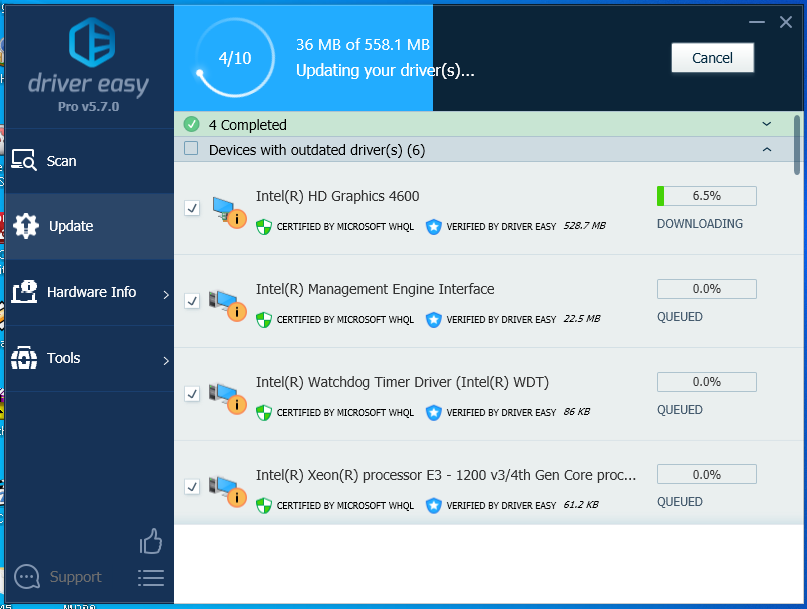Click the 'Intel(R) HD Graphics 4600' name
The image size is (807, 609).
[x=338, y=196]
